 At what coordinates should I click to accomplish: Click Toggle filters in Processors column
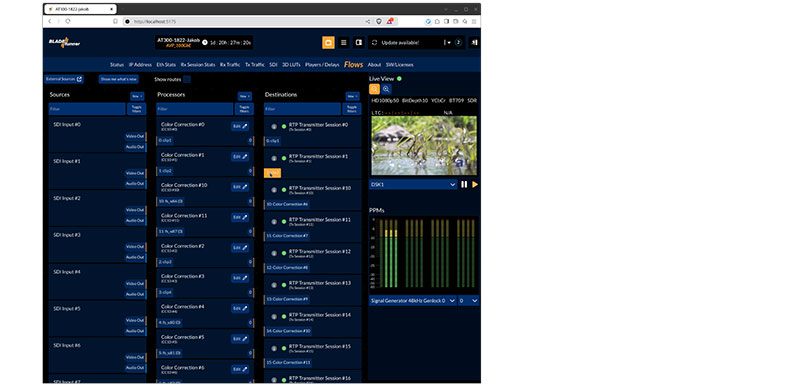(244, 109)
